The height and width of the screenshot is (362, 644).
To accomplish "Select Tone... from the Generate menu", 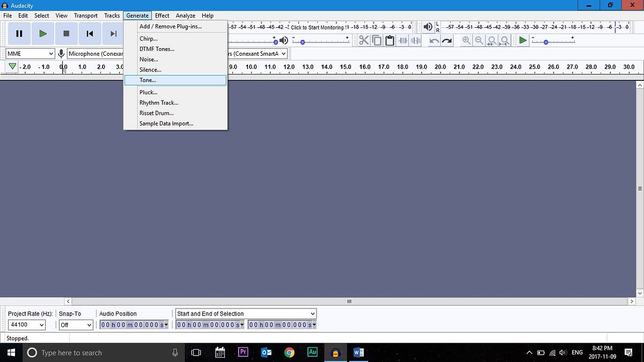I will pyautogui.click(x=148, y=80).
